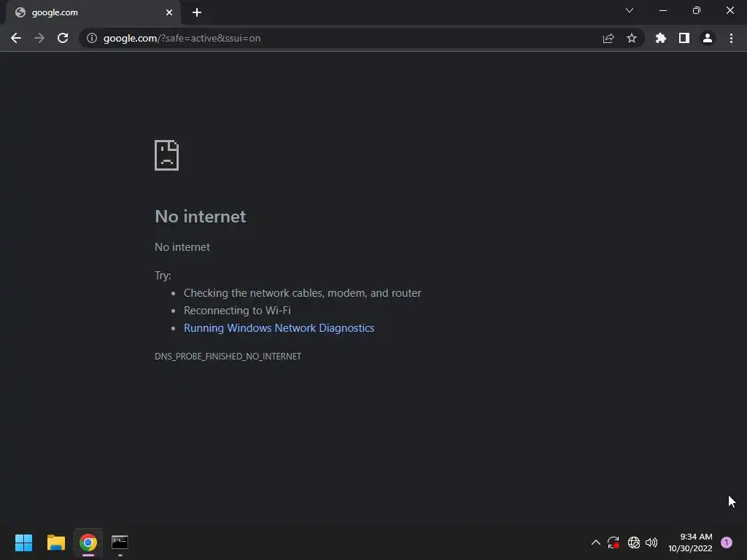
Task: Click the greyed forward navigation arrow
Action: [x=39, y=38]
